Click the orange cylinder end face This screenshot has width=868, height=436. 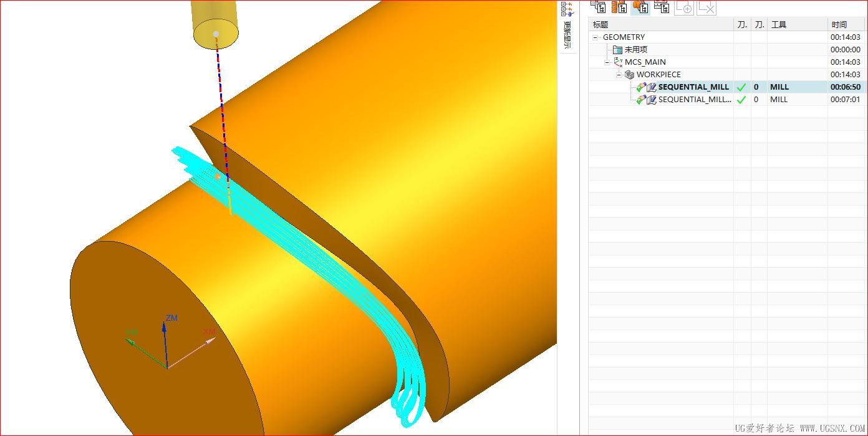165,349
